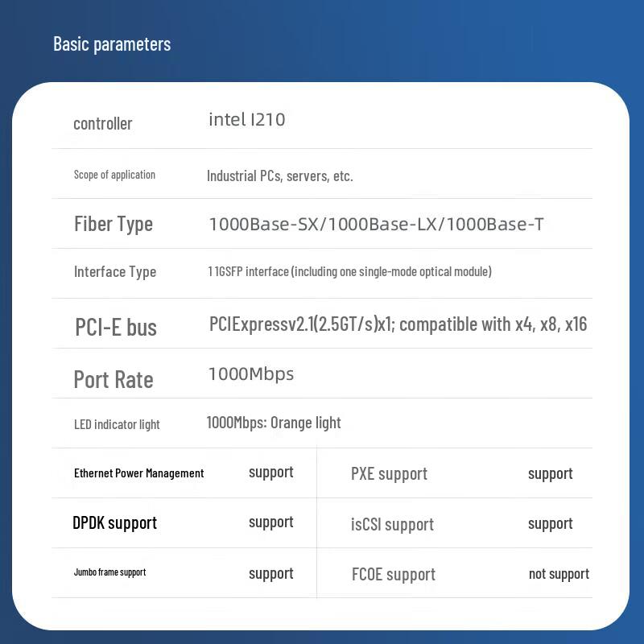
Task: Select the 'controller' row label
Action: (x=103, y=124)
